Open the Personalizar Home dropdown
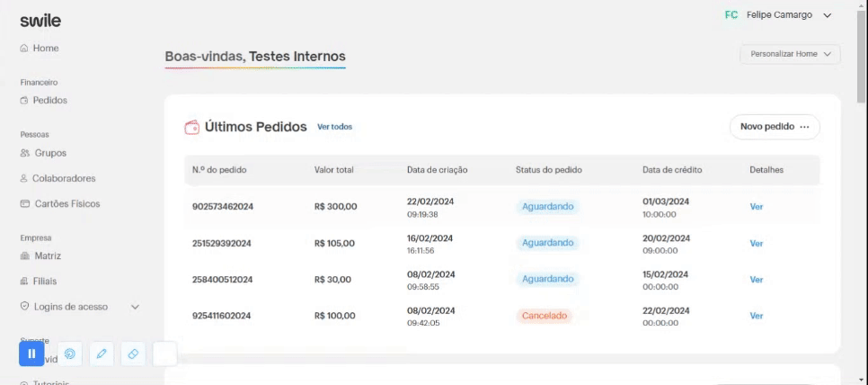Image resolution: width=868 pixels, height=385 pixels. point(790,54)
